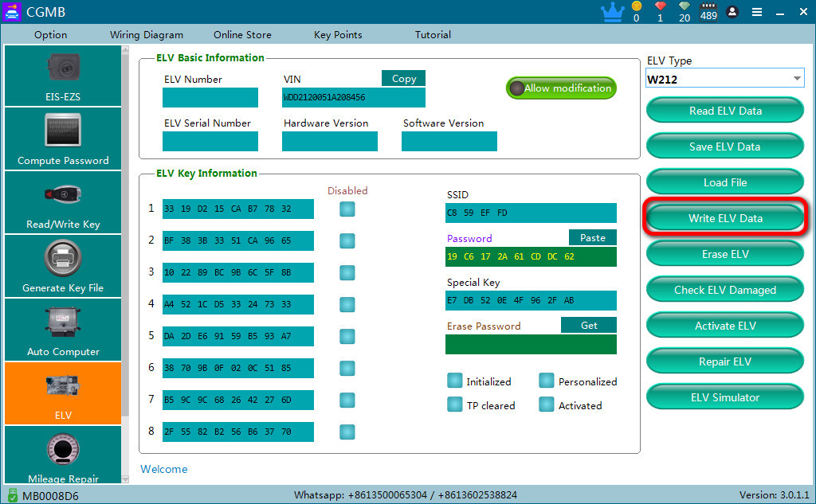
Task: Click the sidebar scroll down arrow
Action: click(x=125, y=479)
